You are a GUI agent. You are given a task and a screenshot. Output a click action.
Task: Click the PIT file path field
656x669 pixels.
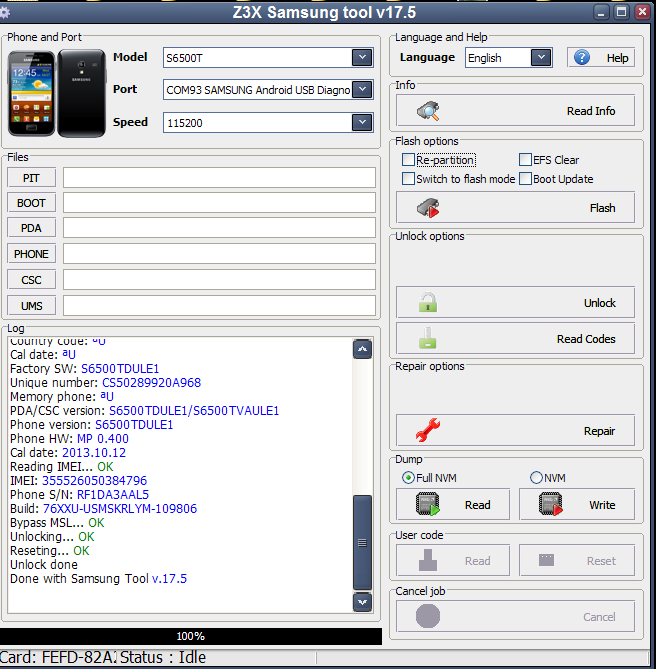click(219, 177)
